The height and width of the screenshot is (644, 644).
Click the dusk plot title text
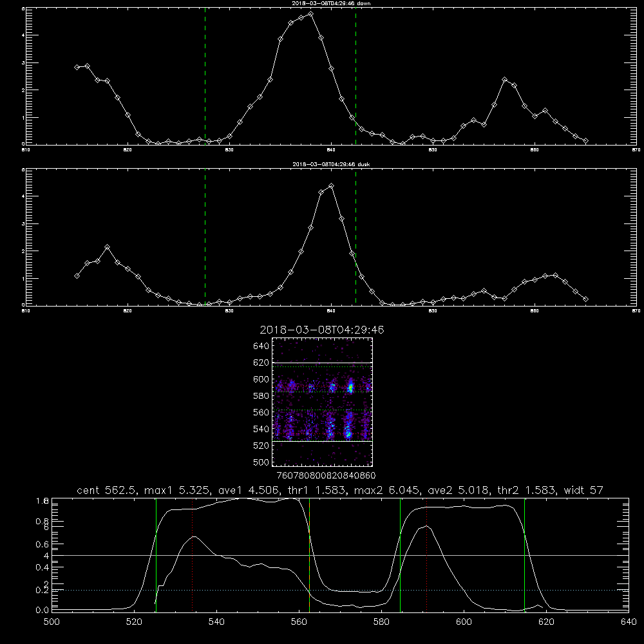[331, 164]
